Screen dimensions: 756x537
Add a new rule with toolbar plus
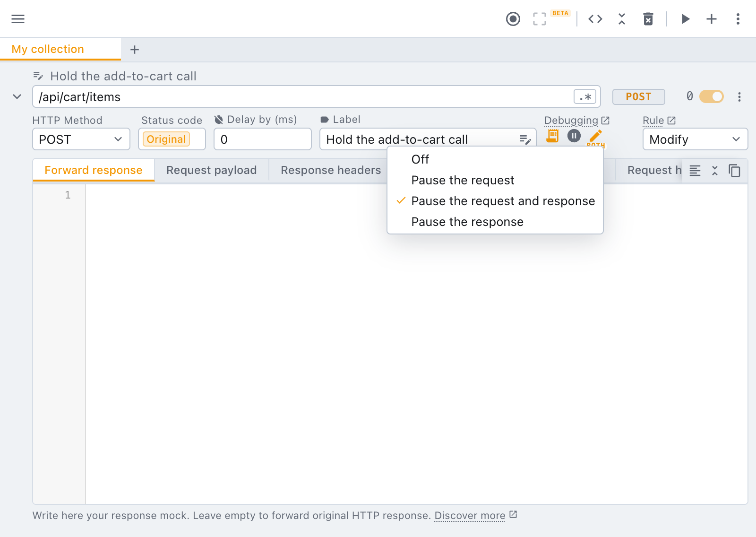[x=712, y=19]
